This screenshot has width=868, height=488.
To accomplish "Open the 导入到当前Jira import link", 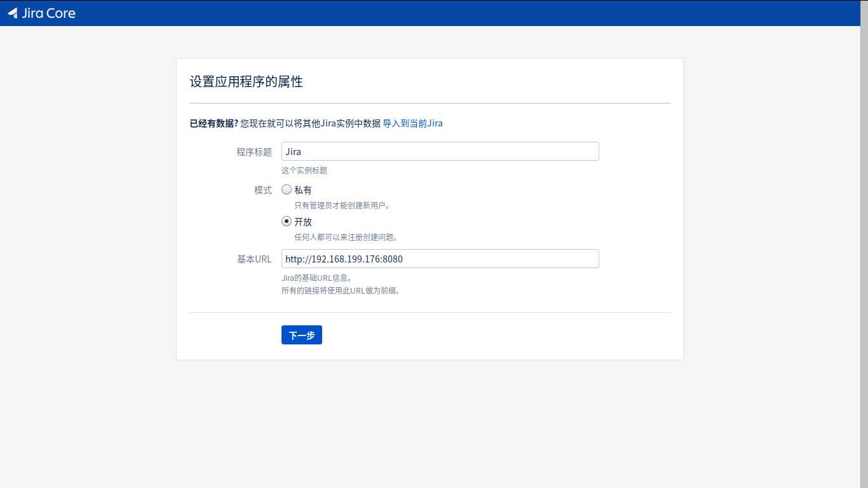I will 412,123.
